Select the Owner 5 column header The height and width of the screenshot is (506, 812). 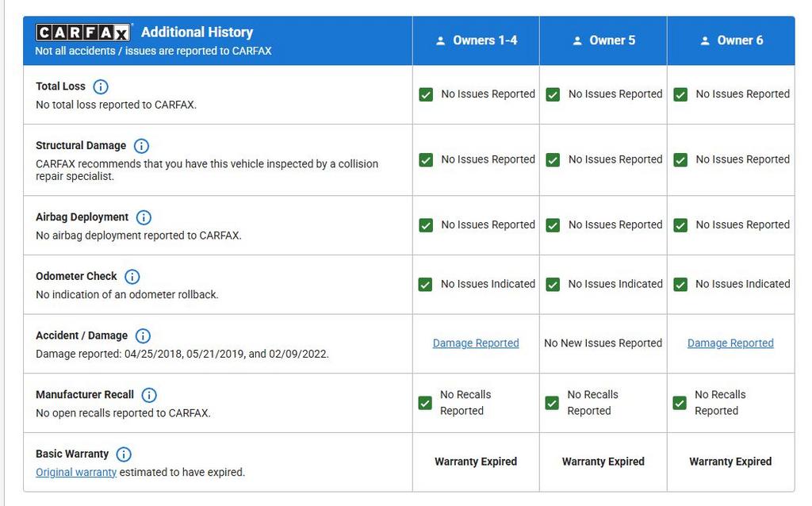pyautogui.click(x=603, y=40)
